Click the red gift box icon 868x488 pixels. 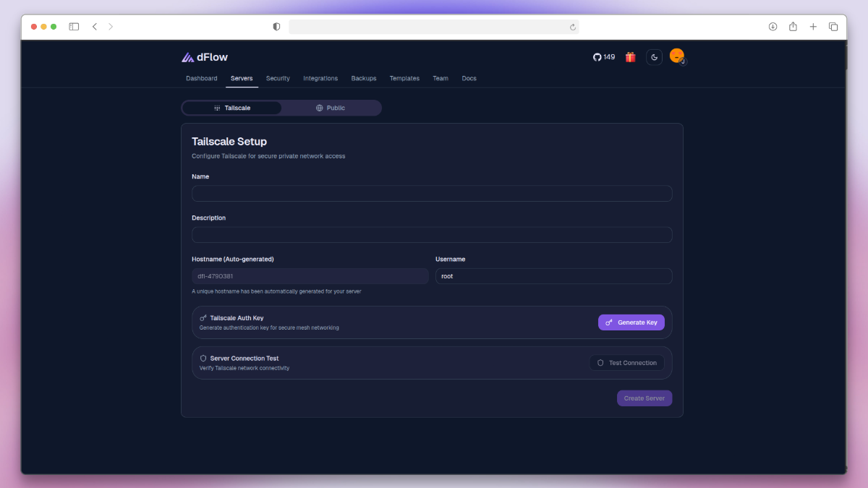tap(631, 57)
